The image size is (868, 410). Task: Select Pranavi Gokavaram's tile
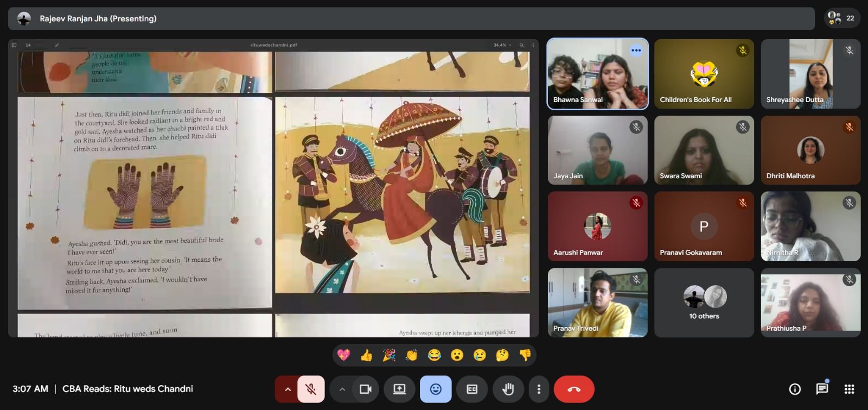click(704, 226)
